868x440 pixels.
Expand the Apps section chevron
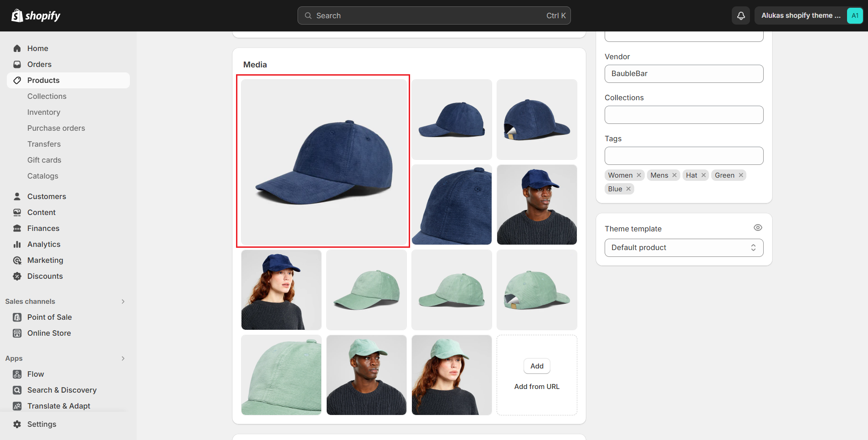pyautogui.click(x=123, y=358)
